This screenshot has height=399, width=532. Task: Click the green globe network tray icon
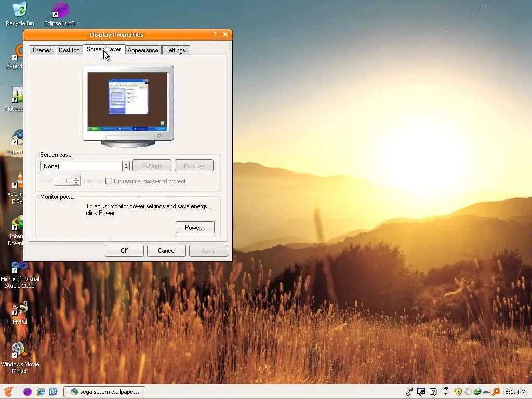477,392
